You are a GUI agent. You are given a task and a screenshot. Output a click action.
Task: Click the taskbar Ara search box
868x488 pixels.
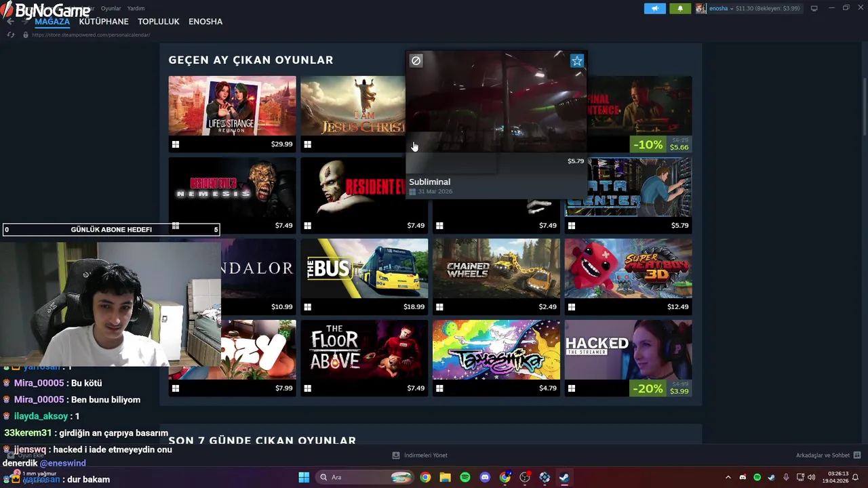pos(366,477)
